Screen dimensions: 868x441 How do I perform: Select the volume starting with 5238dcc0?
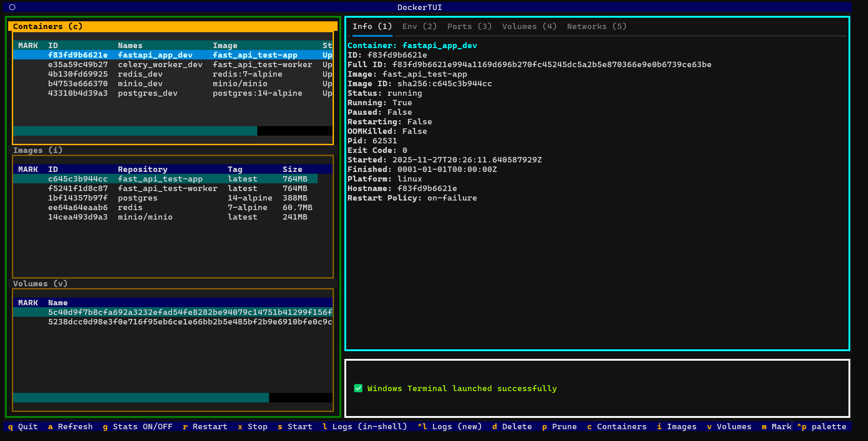pos(173,322)
